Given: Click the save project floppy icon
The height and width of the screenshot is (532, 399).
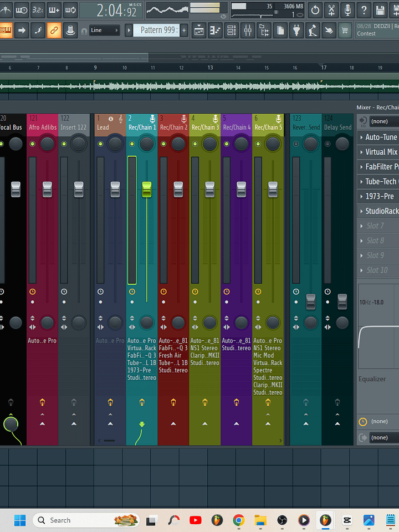Looking at the screenshot, I should (x=380, y=10).
